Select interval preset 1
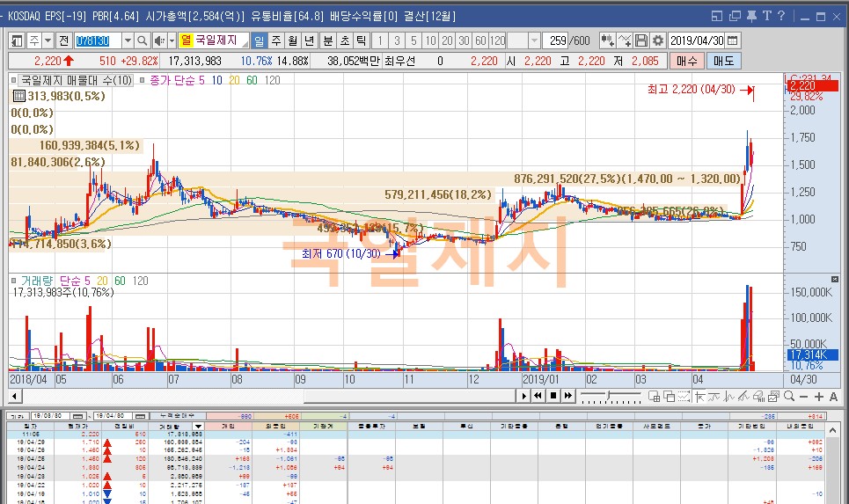Image resolution: width=849 pixels, height=504 pixels. click(x=380, y=40)
